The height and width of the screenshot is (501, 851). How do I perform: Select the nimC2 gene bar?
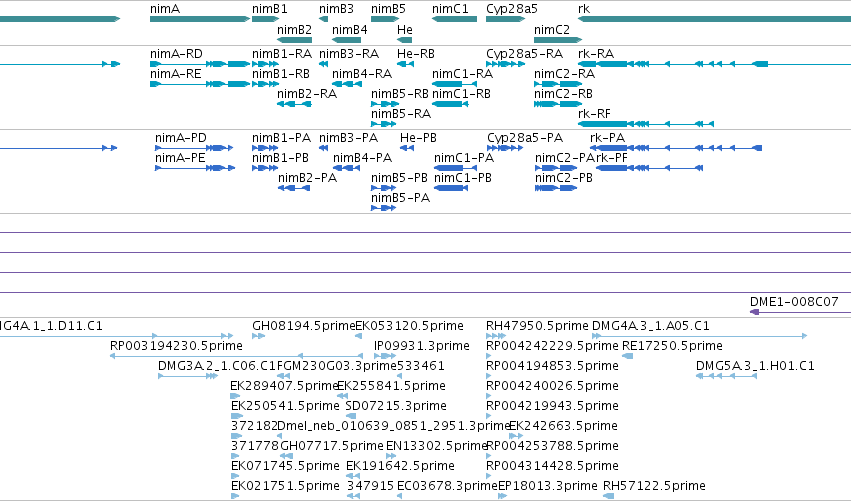point(558,40)
